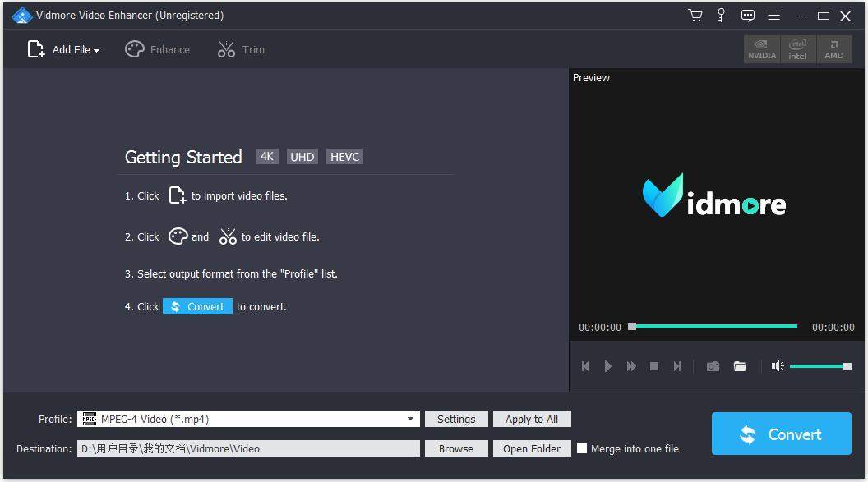Open the hamburger menu

click(774, 15)
